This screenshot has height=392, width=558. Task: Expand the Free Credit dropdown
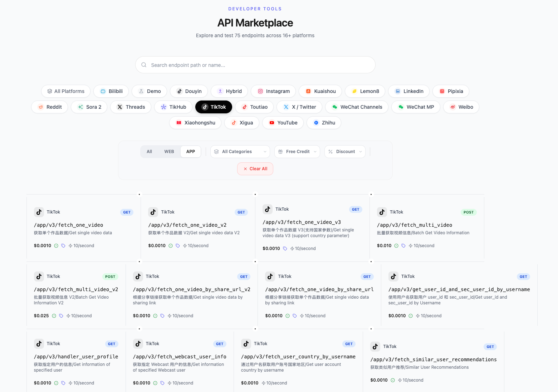297,151
